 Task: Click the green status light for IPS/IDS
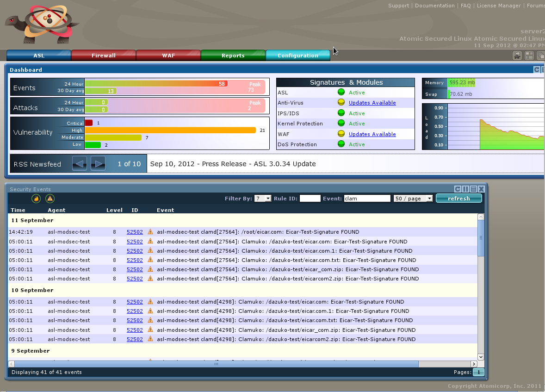341,113
